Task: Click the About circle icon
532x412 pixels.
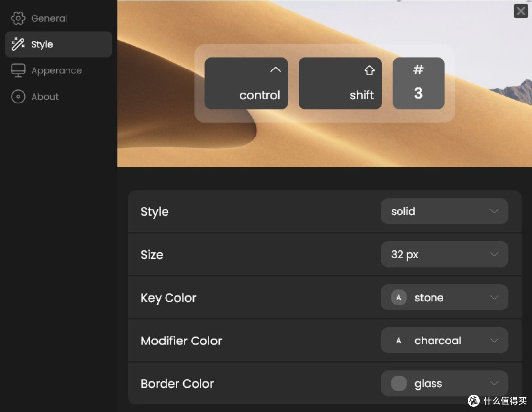Action: coord(18,97)
